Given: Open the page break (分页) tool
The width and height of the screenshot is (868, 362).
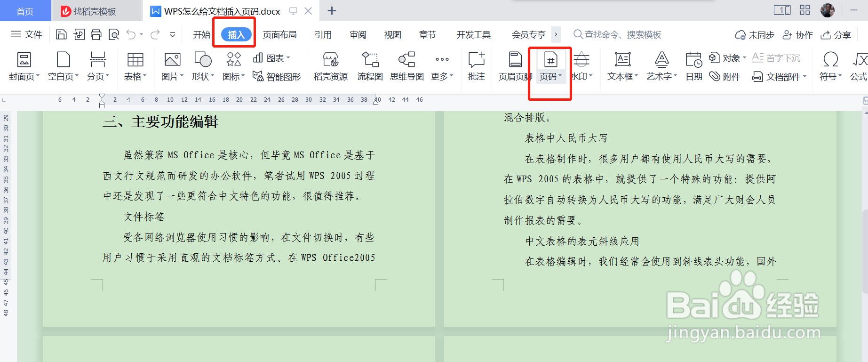Looking at the screenshot, I should coord(98,66).
